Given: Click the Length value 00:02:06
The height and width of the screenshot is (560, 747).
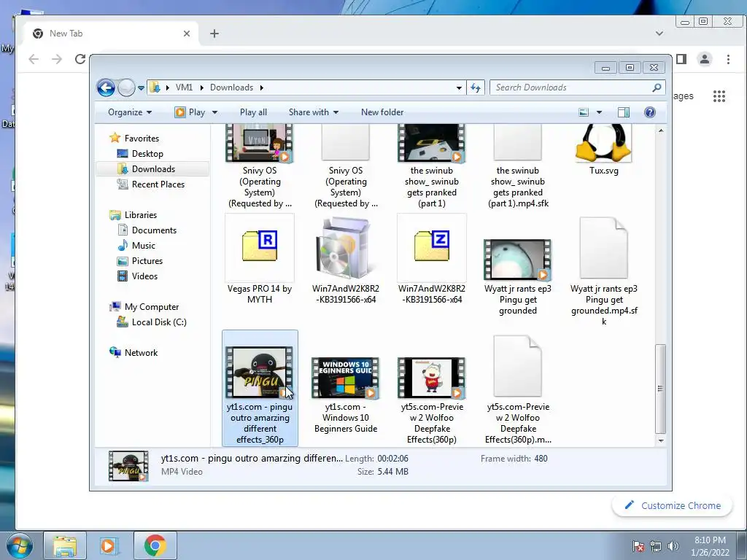Looking at the screenshot, I should (x=392, y=459).
